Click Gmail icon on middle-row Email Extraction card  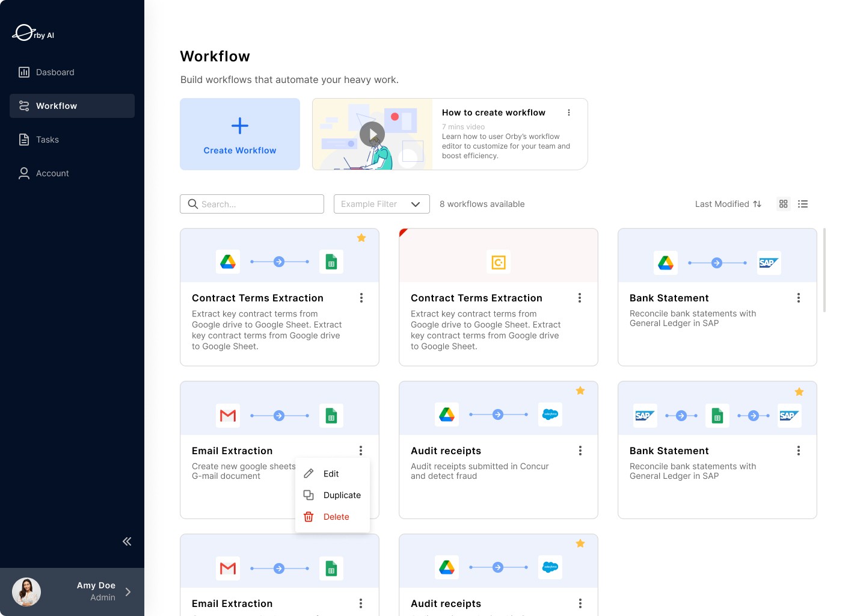click(x=228, y=416)
